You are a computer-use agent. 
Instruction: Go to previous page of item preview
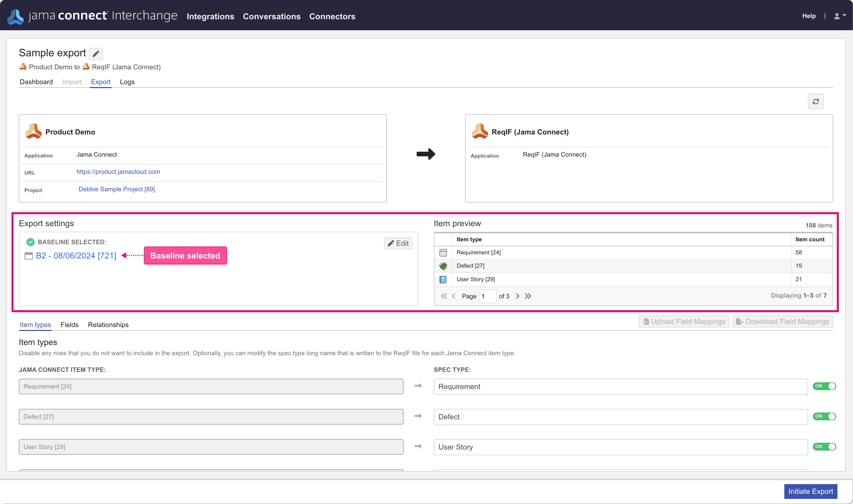(454, 296)
